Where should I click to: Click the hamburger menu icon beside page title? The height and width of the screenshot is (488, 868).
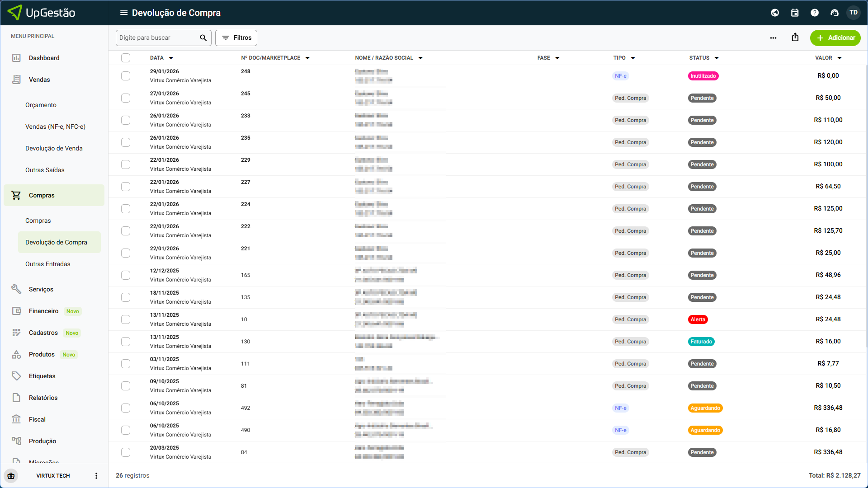pos(123,13)
